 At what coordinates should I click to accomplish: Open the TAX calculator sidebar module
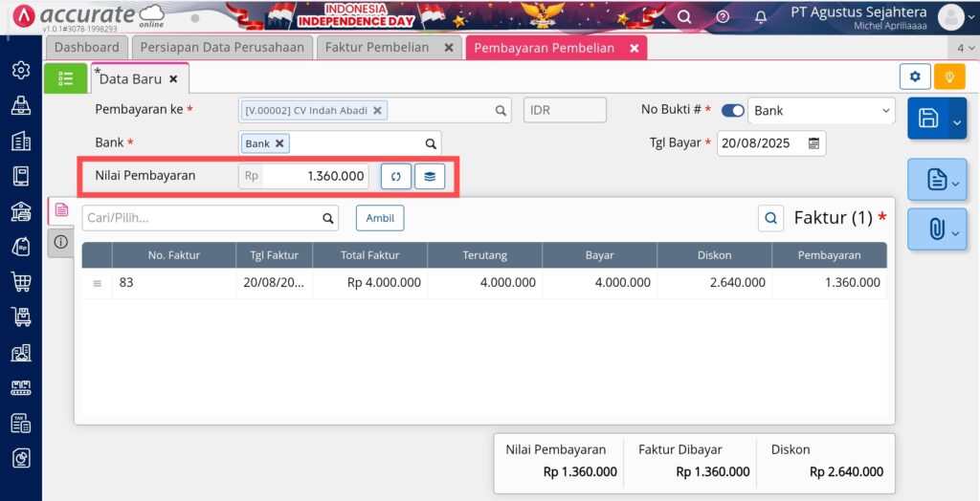[21, 424]
